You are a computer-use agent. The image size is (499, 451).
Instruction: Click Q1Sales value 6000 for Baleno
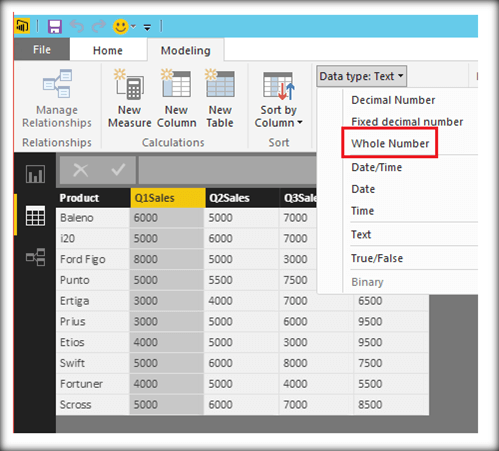click(167, 218)
